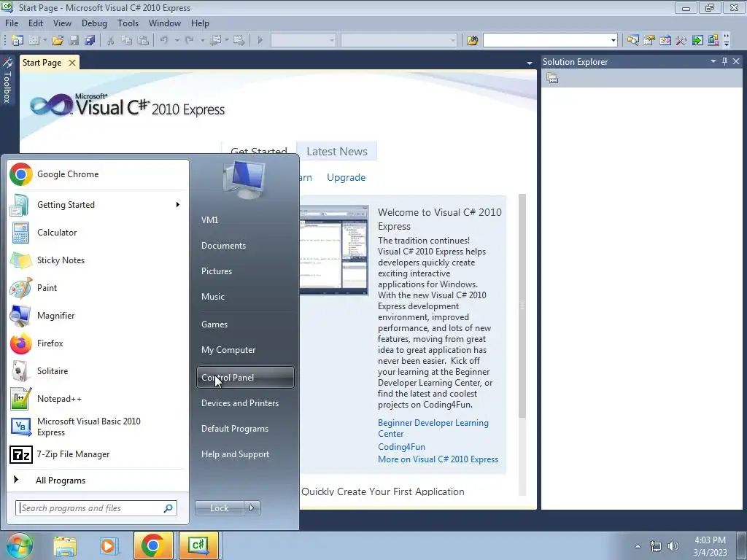Select the Upgrade link on Start Page
This screenshot has height=560, width=747.
(x=347, y=178)
